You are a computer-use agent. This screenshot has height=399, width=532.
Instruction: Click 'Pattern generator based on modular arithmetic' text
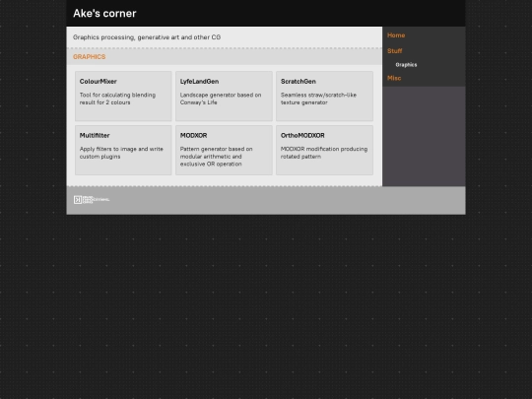216,157
